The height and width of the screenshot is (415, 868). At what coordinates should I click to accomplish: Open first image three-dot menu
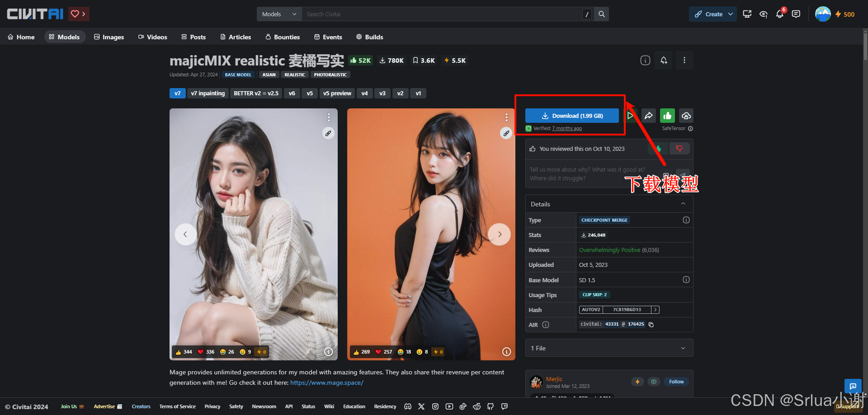point(329,117)
